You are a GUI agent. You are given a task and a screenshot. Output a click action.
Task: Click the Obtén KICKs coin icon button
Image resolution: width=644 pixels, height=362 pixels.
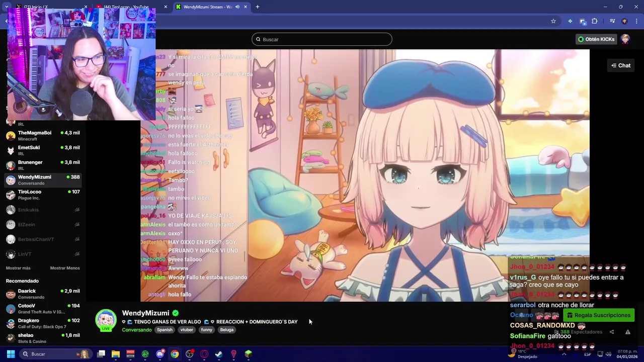point(596,39)
